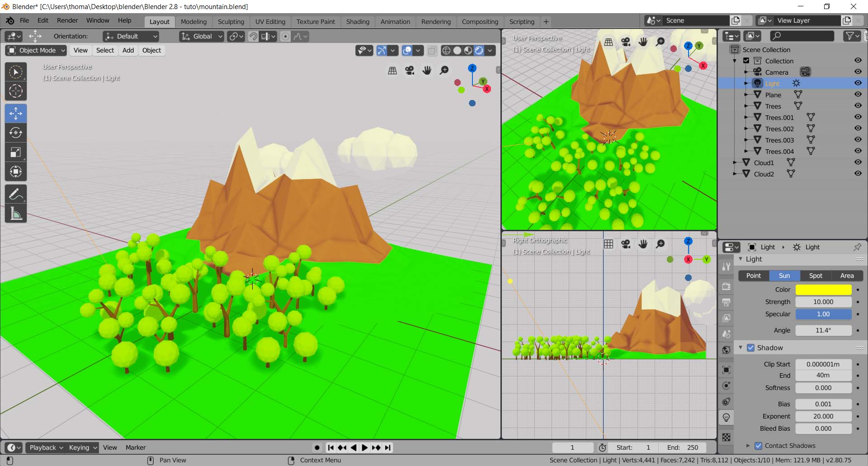The width and height of the screenshot is (868, 466).
Task: Expand the Cloud1 tree item
Action: [x=735, y=162]
